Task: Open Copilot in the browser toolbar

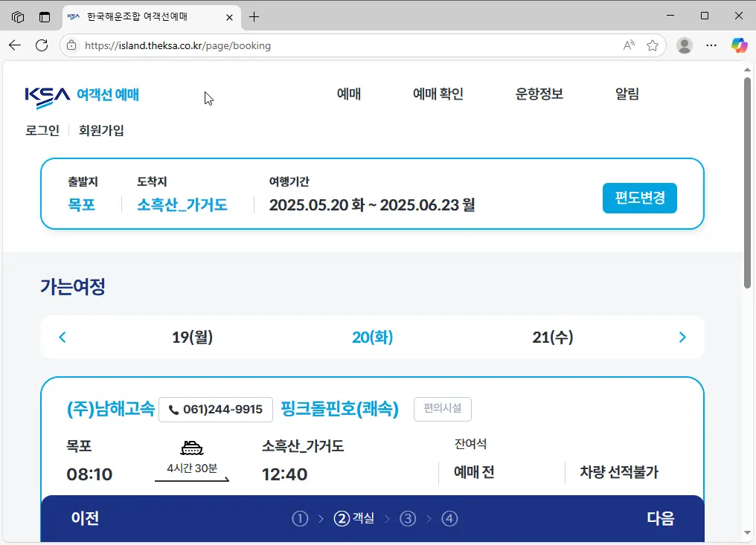Action: (739, 45)
